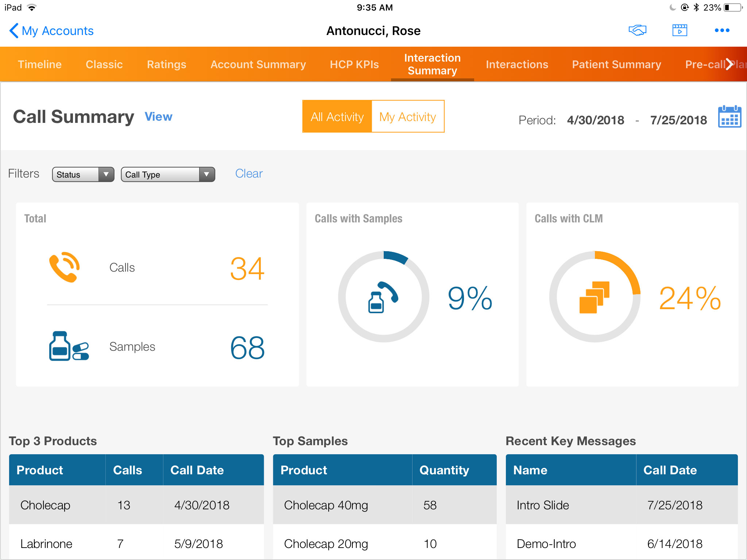Switch to My Activity view

407,117
